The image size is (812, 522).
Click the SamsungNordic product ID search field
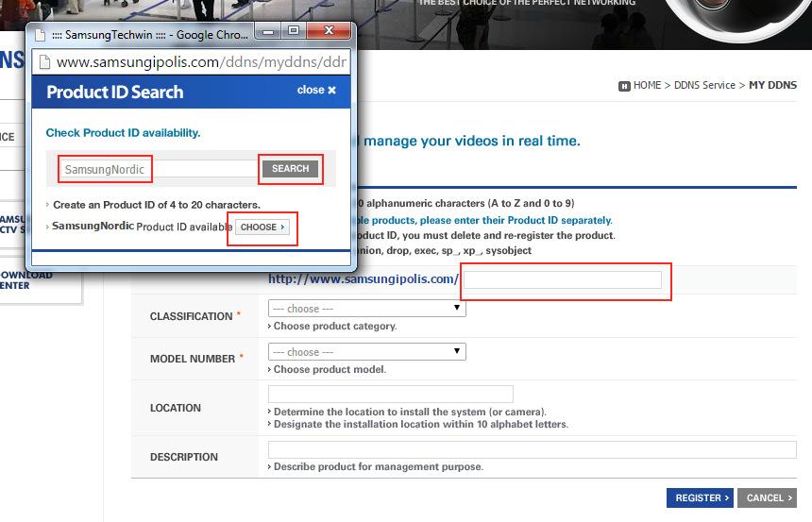tap(158, 169)
